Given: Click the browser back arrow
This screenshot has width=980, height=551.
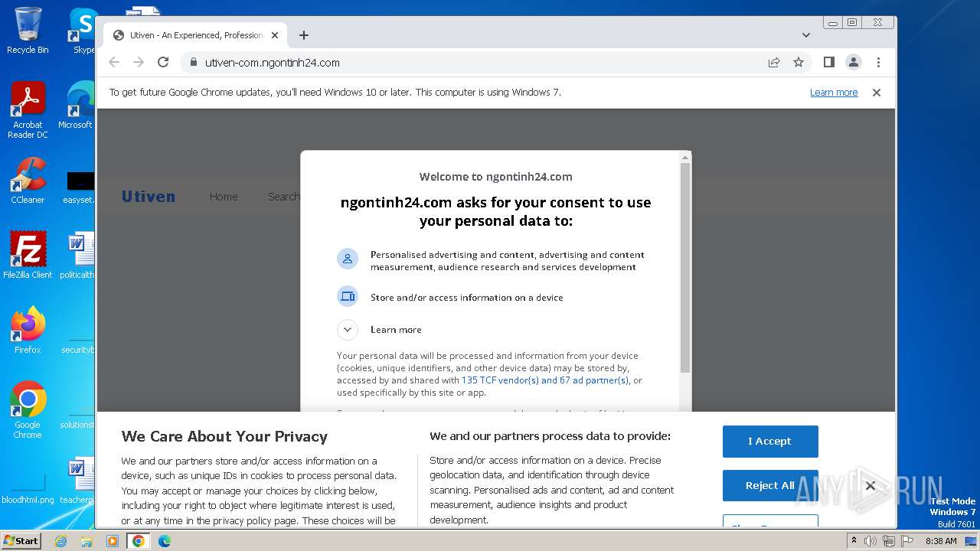Looking at the screenshot, I should pos(114,62).
